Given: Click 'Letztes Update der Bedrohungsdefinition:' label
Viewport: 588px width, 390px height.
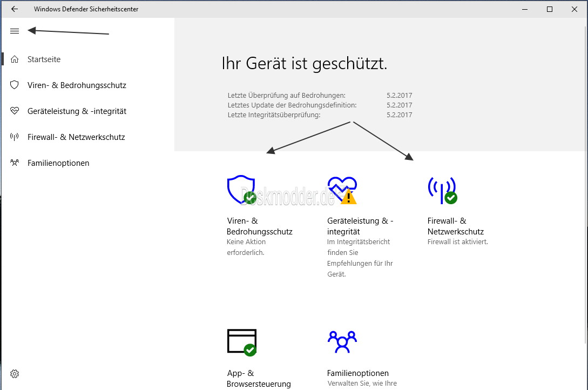Looking at the screenshot, I should tap(292, 105).
